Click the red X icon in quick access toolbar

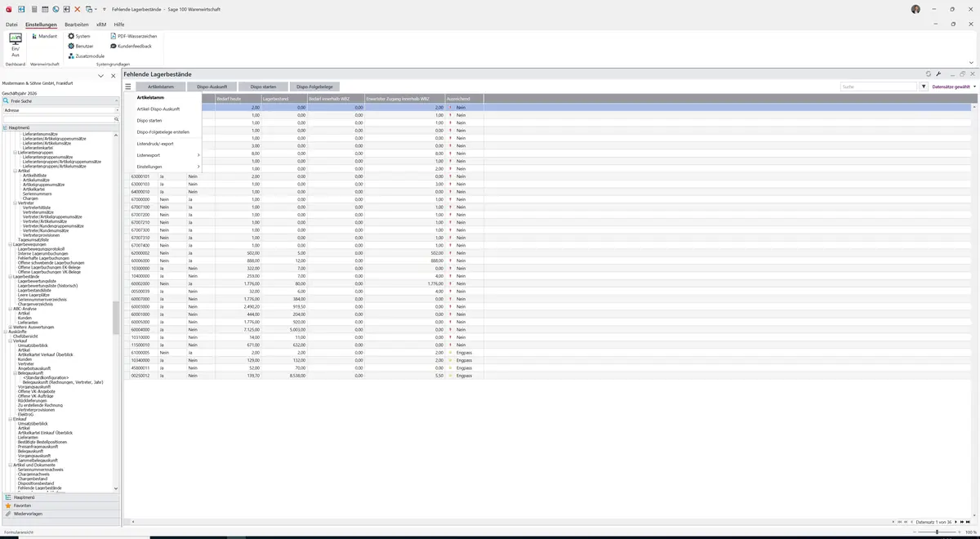coord(78,9)
